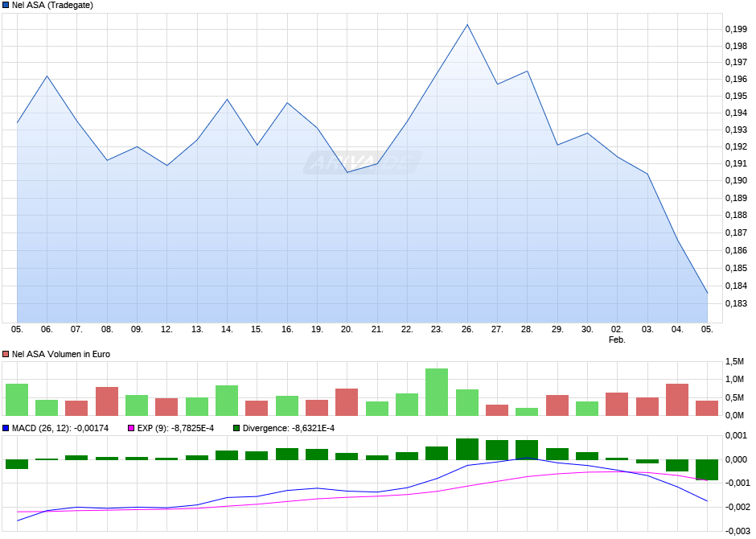This screenshot has width=756, height=539.
Task: Click the 'Feb.' month label
Action: pyautogui.click(x=617, y=339)
